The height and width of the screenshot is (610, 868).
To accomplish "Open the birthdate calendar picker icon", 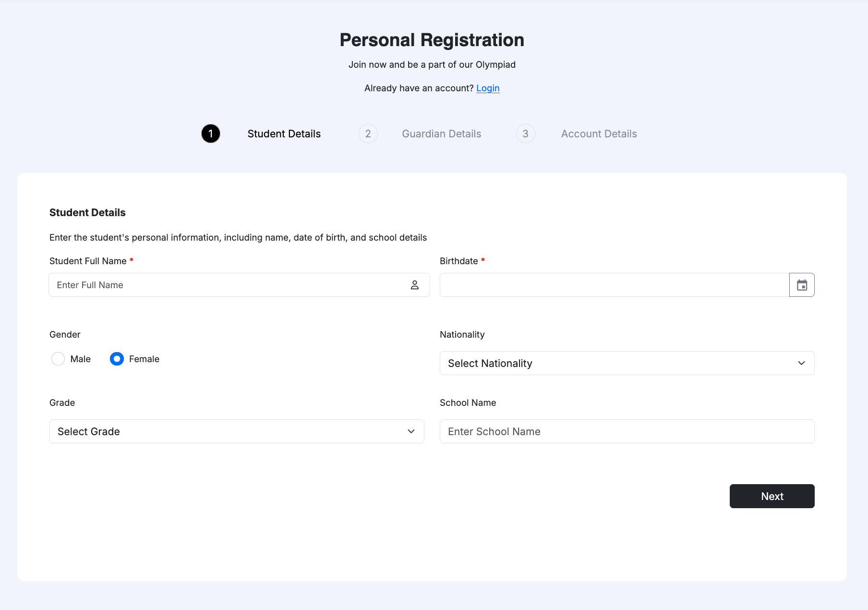I will [x=802, y=285].
